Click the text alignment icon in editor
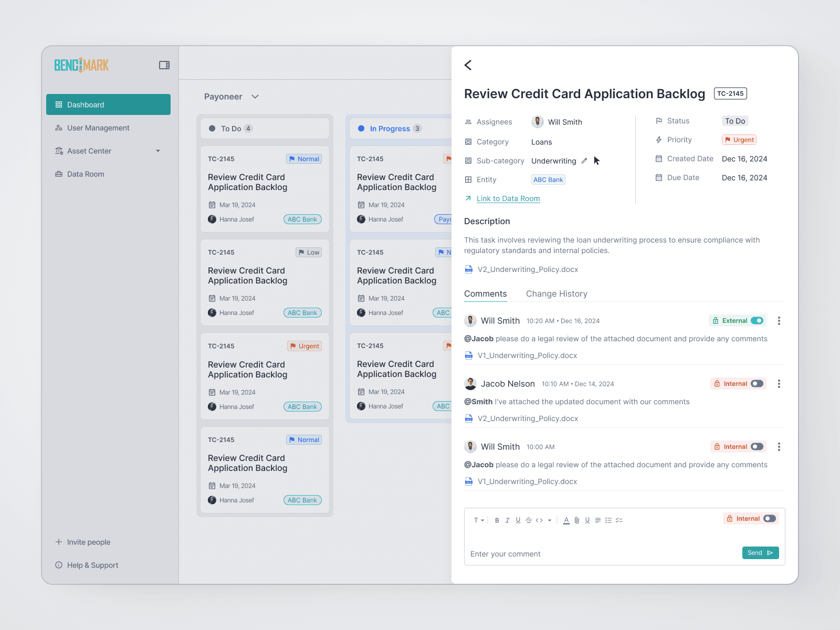This screenshot has height=630, width=840. [598, 520]
